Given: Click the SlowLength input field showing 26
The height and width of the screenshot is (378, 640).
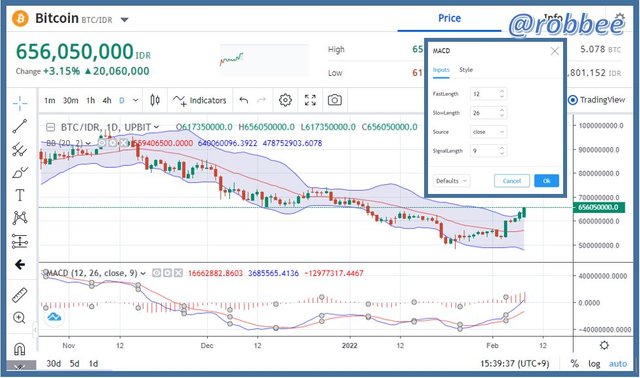Looking at the screenshot, I should tap(489, 113).
